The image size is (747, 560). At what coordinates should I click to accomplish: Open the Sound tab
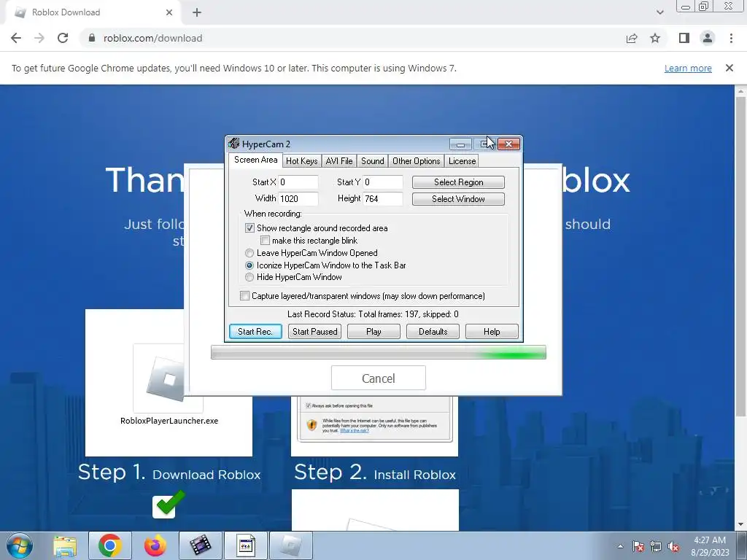tap(373, 161)
